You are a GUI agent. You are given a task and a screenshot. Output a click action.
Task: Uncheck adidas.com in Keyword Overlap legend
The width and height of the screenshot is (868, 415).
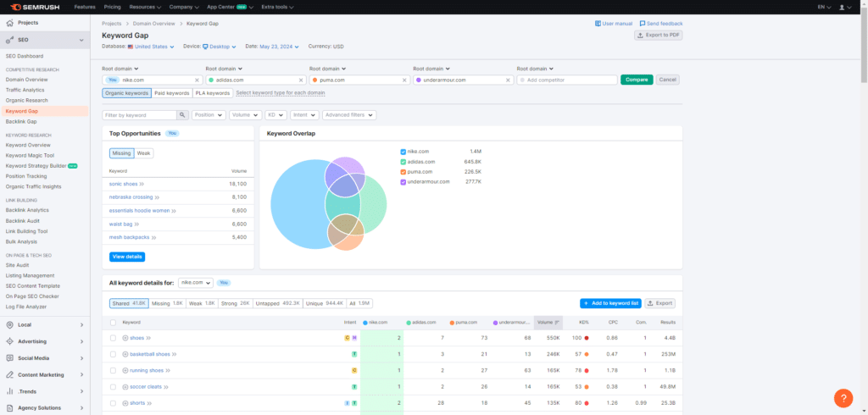pos(403,161)
